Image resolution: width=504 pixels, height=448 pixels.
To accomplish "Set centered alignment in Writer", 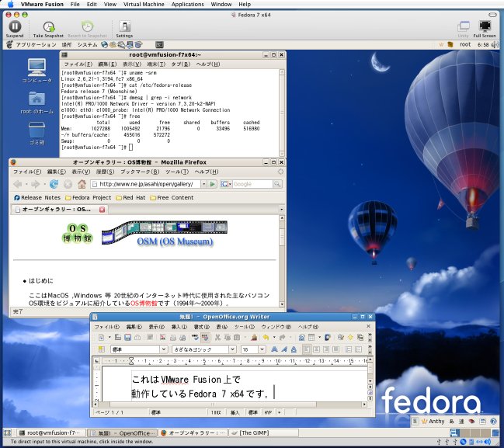I will point(316,349).
